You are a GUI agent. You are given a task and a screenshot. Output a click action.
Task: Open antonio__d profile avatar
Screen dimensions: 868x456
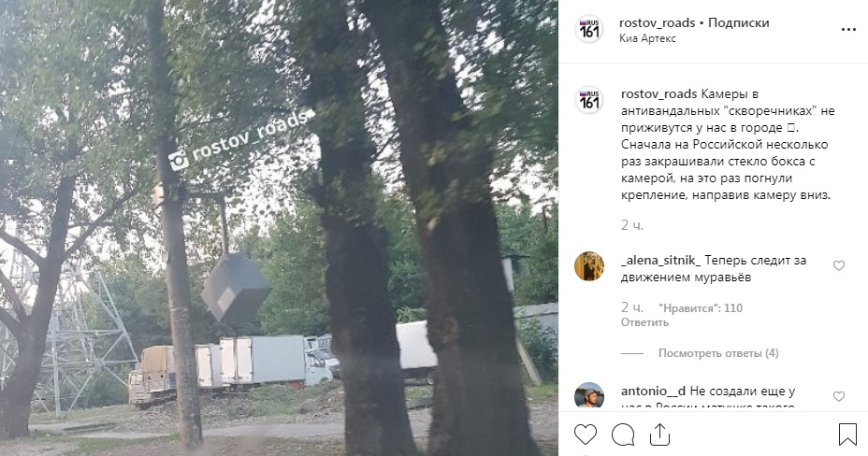pos(589,396)
